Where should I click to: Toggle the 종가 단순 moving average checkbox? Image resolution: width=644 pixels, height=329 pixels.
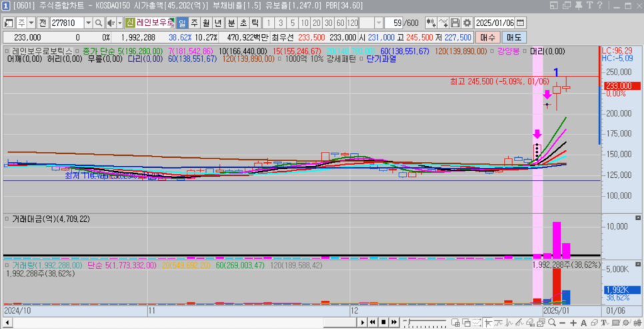point(77,52)
